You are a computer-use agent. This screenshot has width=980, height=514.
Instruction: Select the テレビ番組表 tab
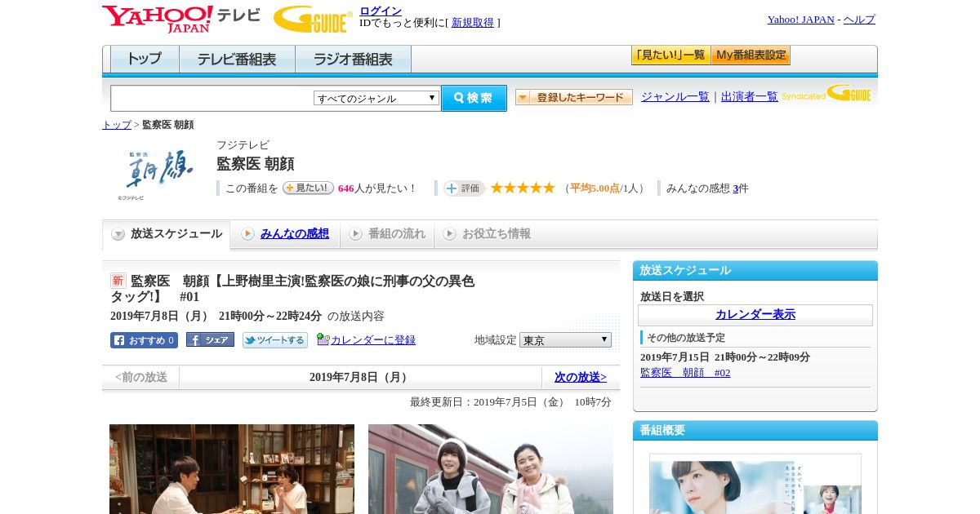237,60
